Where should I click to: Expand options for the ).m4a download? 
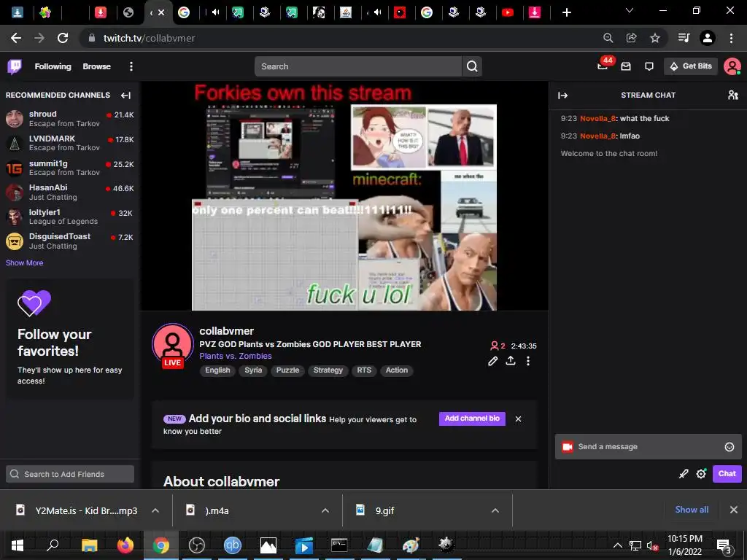[325, 510]
